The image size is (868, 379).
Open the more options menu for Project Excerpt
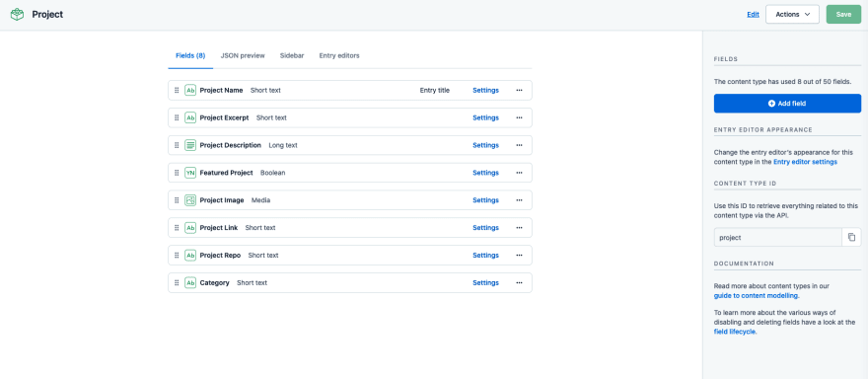point(519,118)
